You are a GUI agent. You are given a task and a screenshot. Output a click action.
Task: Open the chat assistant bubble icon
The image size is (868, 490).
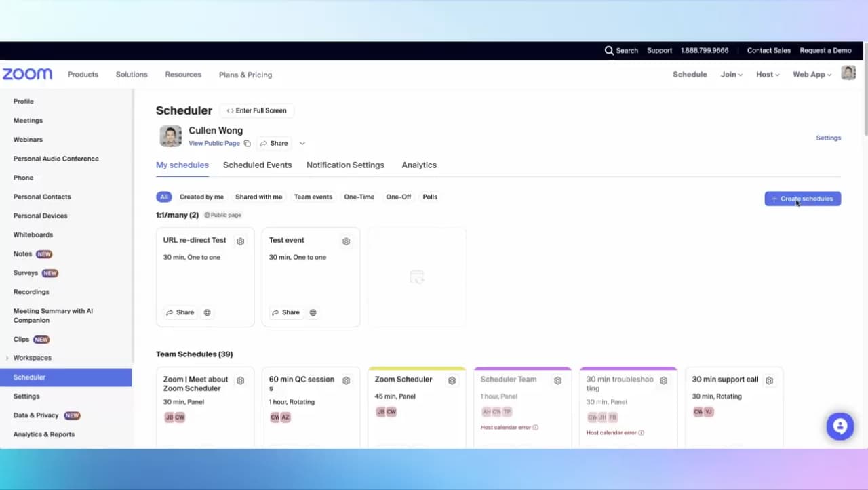click(x=840, y=426)
